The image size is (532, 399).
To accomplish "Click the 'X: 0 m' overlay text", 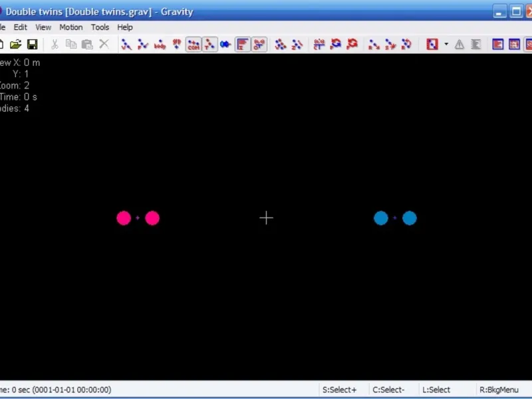I will point(27,63).
